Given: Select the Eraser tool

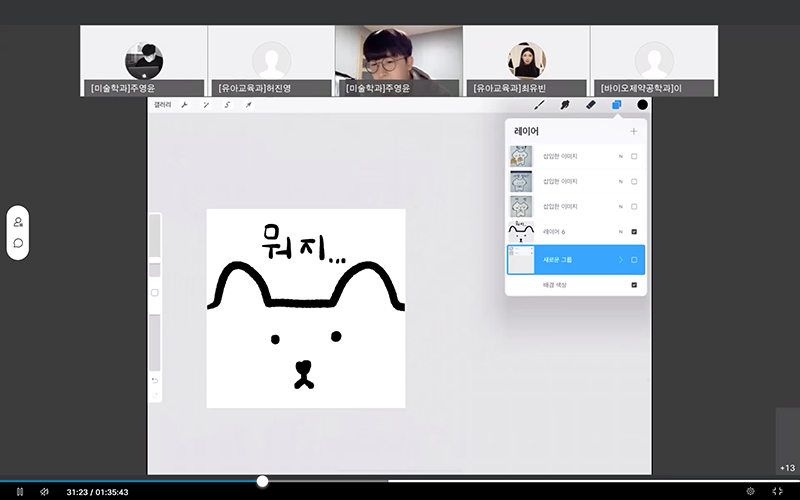Looking at the screenshot, I should pos(590,104).
